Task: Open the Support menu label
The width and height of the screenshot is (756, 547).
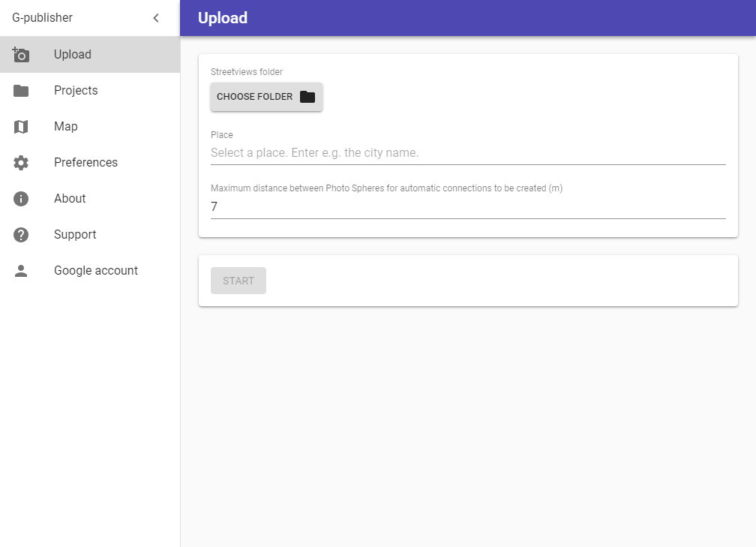Action: pos(75,235)
